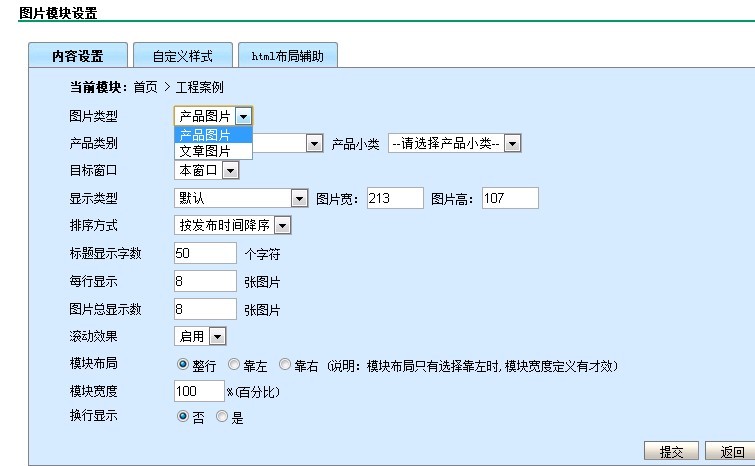Click the 图片高 input field
The width and height of the screenshot is (755, 466).
click(x=510, y=198)
